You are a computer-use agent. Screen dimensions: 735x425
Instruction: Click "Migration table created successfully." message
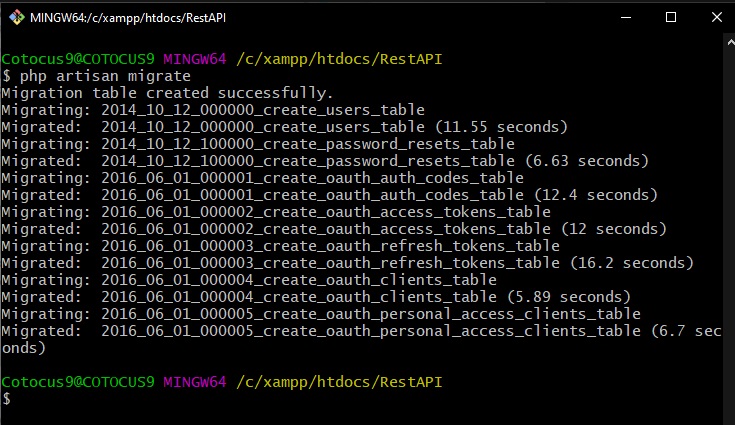coord(167,93)
